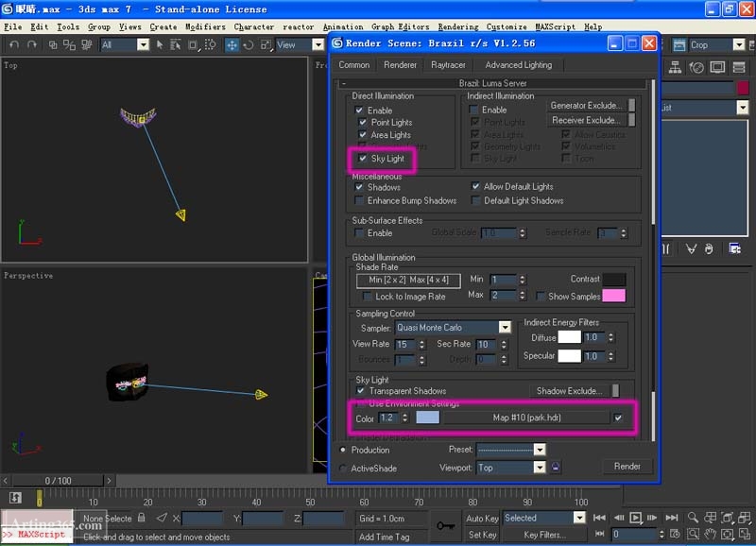
Task: Click the Redo arrow in main toolbar
Action: (32, 44)
